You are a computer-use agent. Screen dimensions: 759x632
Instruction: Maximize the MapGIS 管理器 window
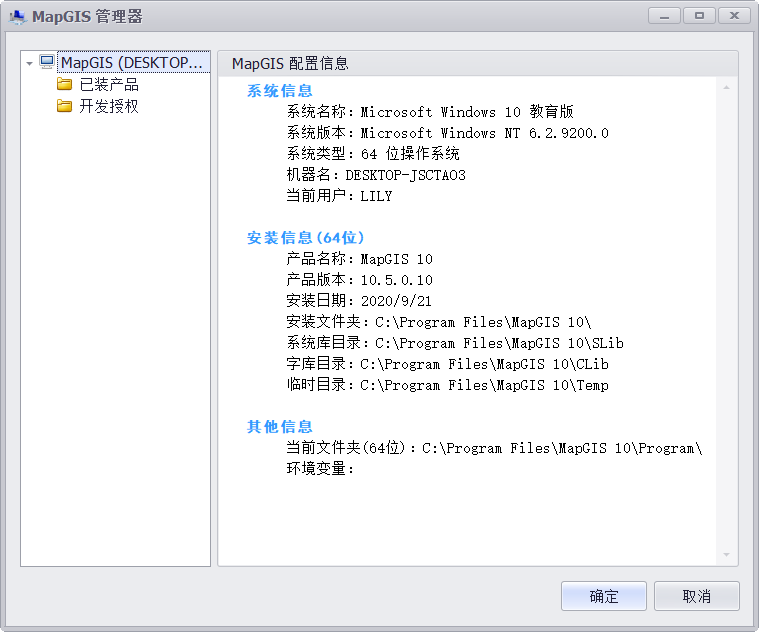[699, 16]
